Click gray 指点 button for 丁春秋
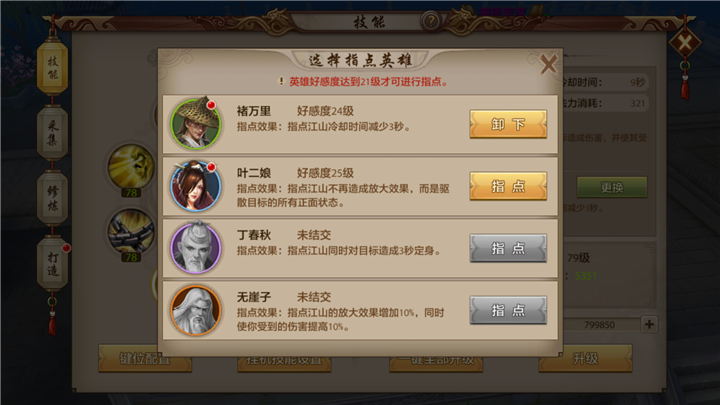Viewport: 720px width, 405px height. coord(508,248)
